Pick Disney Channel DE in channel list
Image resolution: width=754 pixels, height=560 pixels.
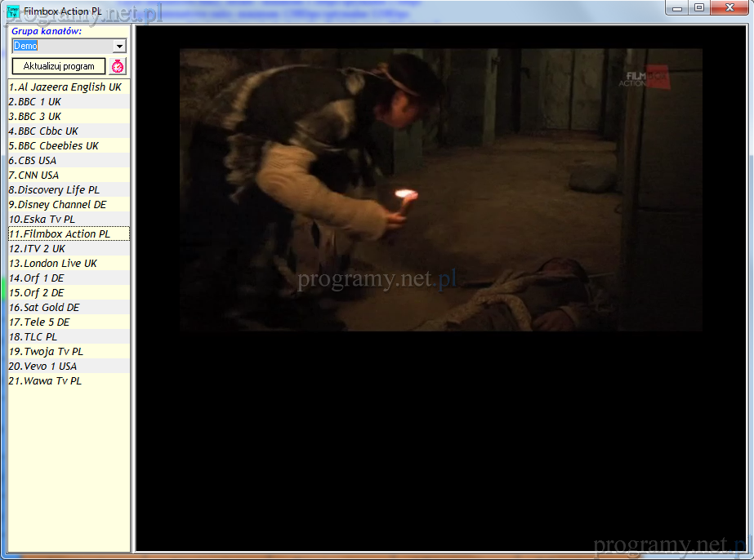tap(58, 205)
